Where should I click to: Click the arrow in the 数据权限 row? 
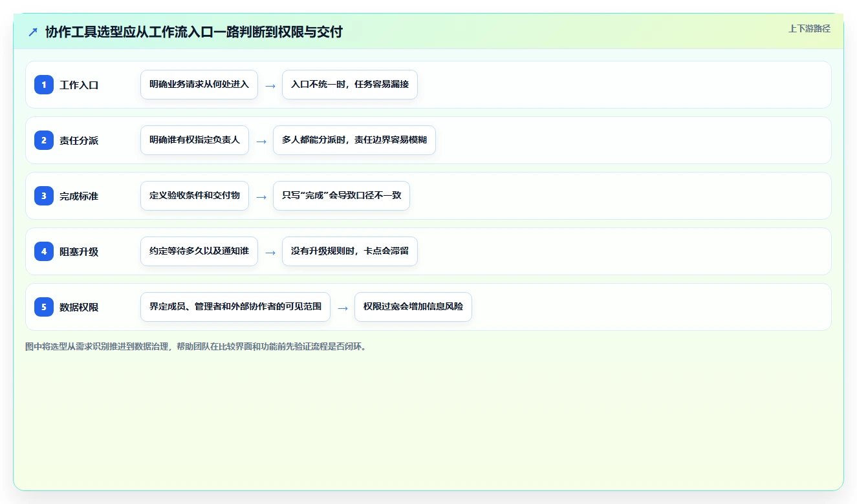point(343,308)
